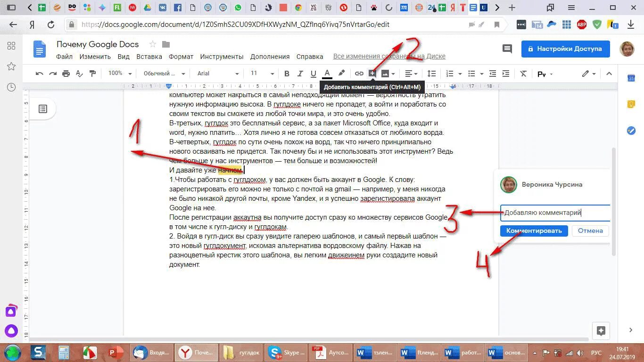Expand the bulleted list style arrow

pyautogui.click(x=481, y=74)
